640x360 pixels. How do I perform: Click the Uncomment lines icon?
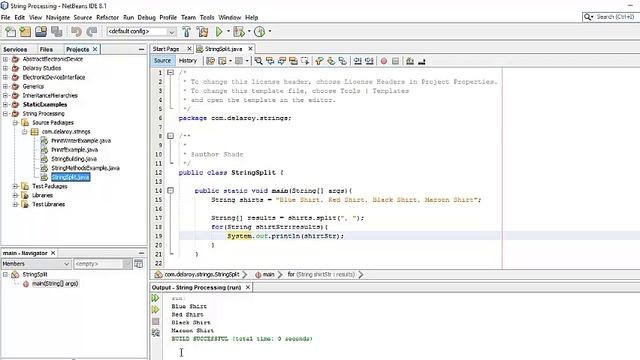click(x=422, y=61)
